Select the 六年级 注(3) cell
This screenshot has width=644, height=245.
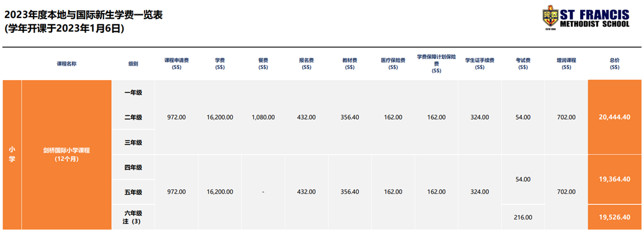[133, 217]
